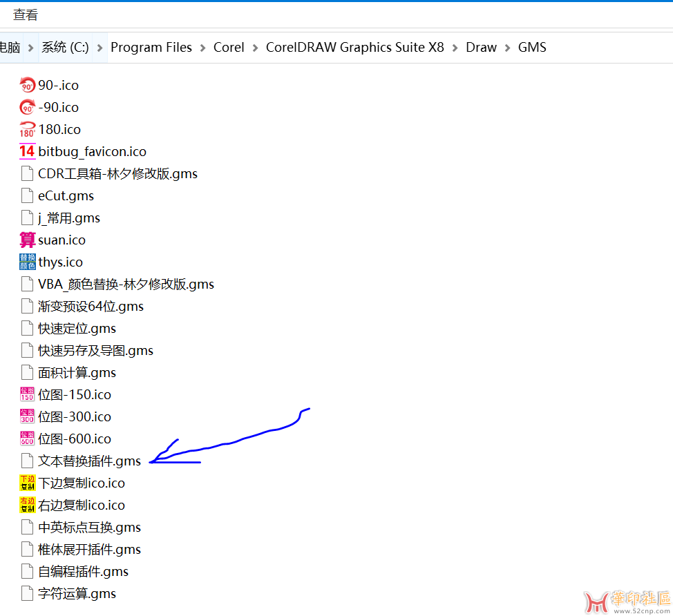Click the -90.ico rotate icon
Viewport: 673px width, 616px height.
tap(27, 107)
